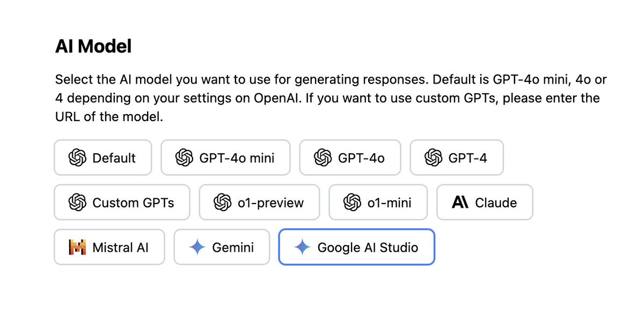Click the sparkle icon on Google AI Studio
This screenshot has width=644, height=314.
click(x=302, y=247)
